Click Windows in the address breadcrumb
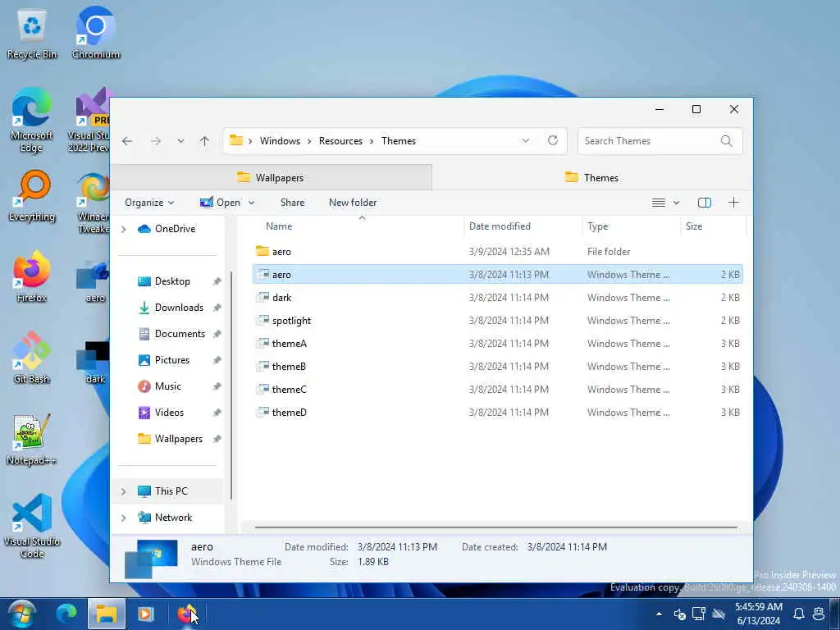The height and width of the screenshot is (630, 840). (x=281, y=141)
